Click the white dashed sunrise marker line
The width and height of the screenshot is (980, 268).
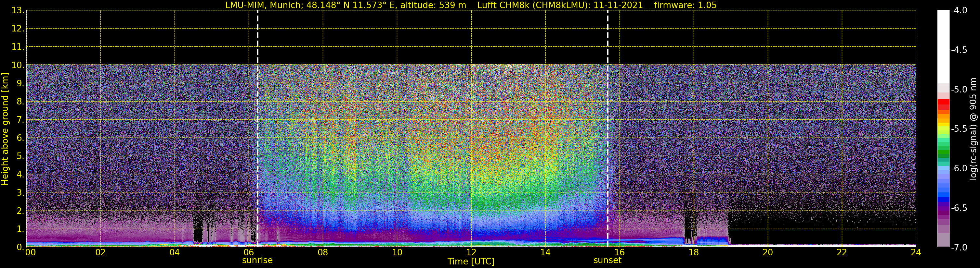(257, 129)
